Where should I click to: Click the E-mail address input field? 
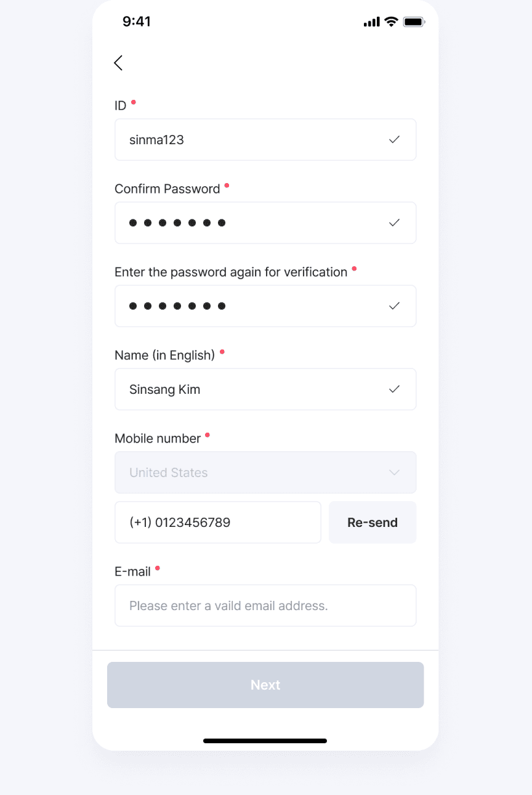point(265,606)
